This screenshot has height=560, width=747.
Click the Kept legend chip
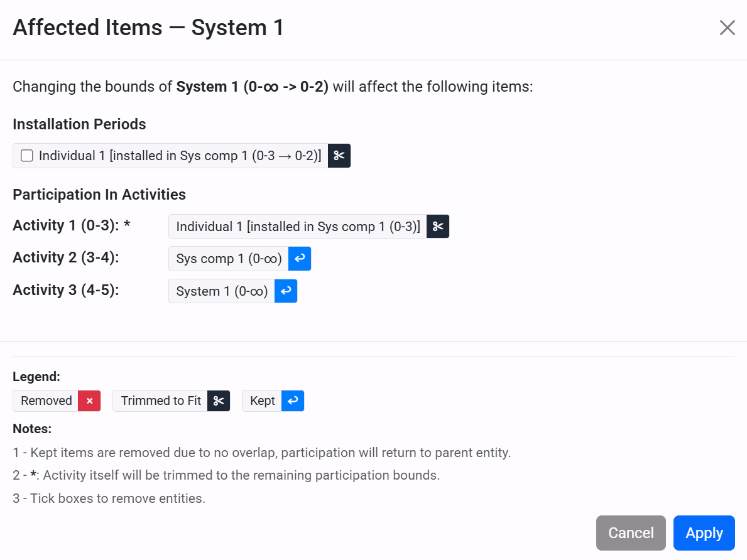262,401
